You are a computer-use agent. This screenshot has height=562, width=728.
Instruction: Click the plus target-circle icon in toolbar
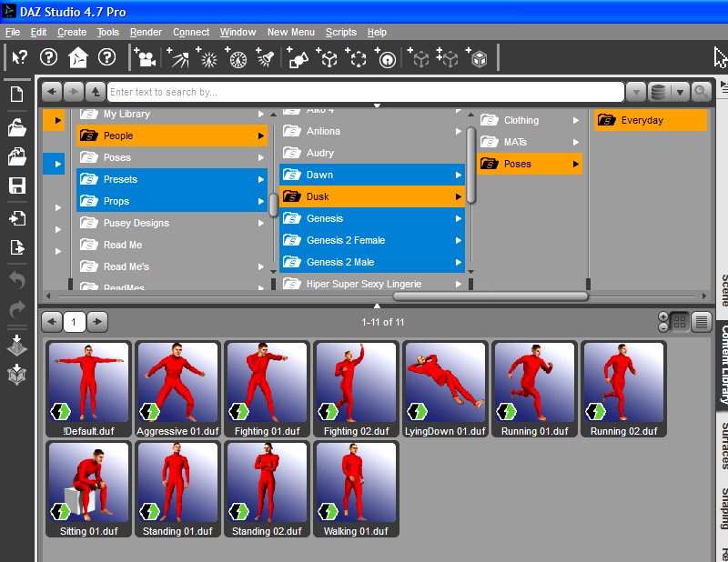pyautogui.click(x=385, y=58)
